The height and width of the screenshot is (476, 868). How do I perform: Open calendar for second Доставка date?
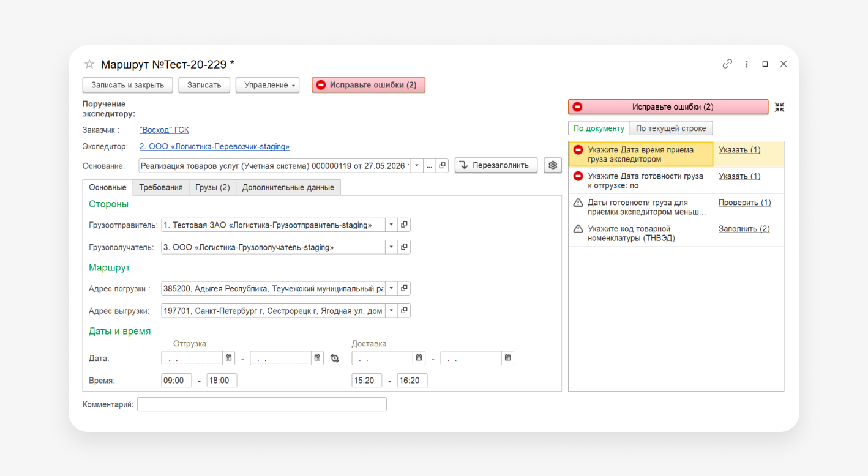507,358
